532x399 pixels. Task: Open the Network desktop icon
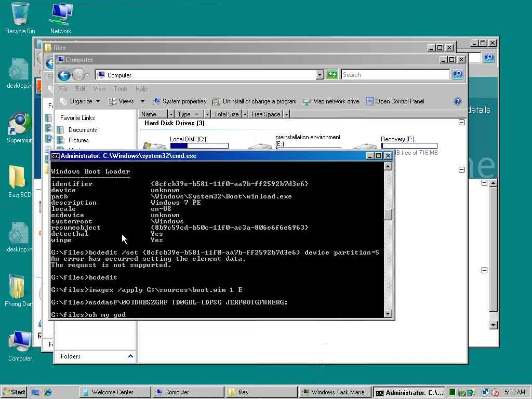[x=61, y=18]
